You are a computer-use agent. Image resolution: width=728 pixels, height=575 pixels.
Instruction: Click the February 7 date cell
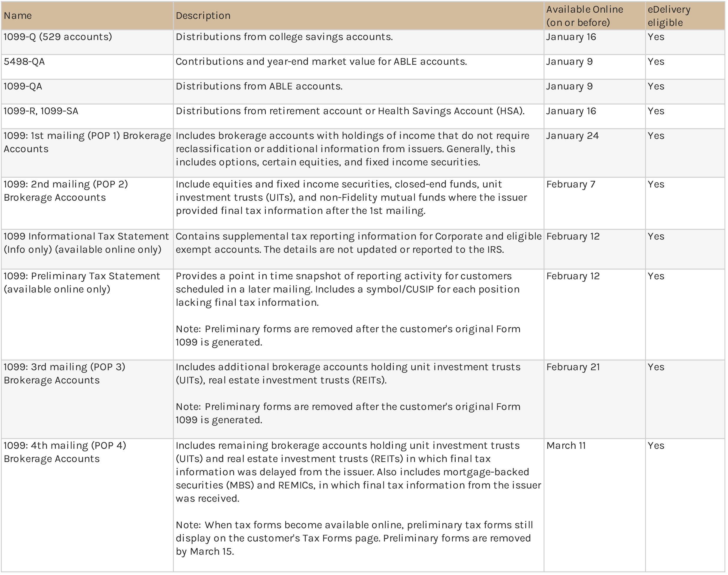(x=571, y=184)
